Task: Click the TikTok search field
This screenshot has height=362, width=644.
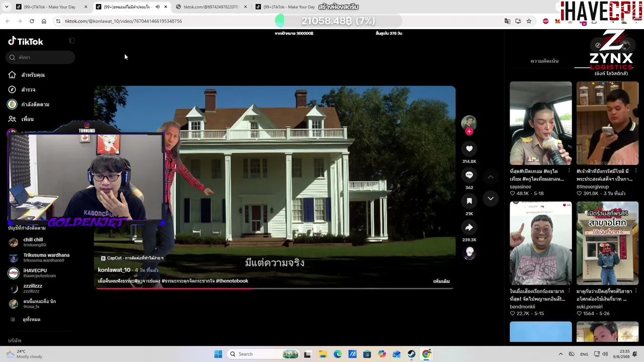Action: (41, 57)
